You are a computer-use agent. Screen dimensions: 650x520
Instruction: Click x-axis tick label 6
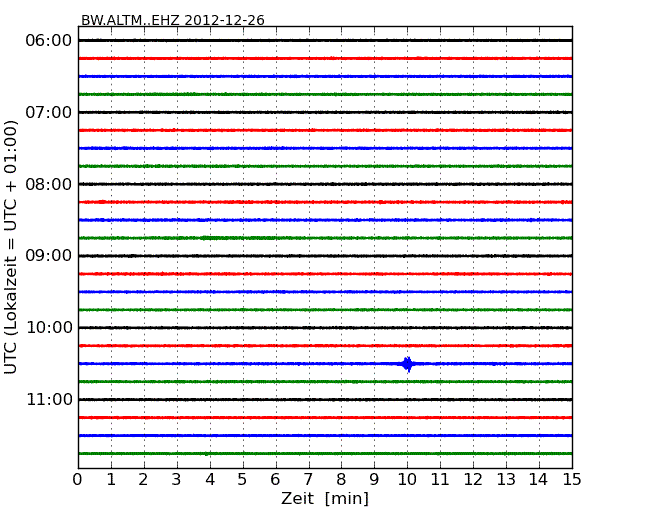click(x=275, y=480)
